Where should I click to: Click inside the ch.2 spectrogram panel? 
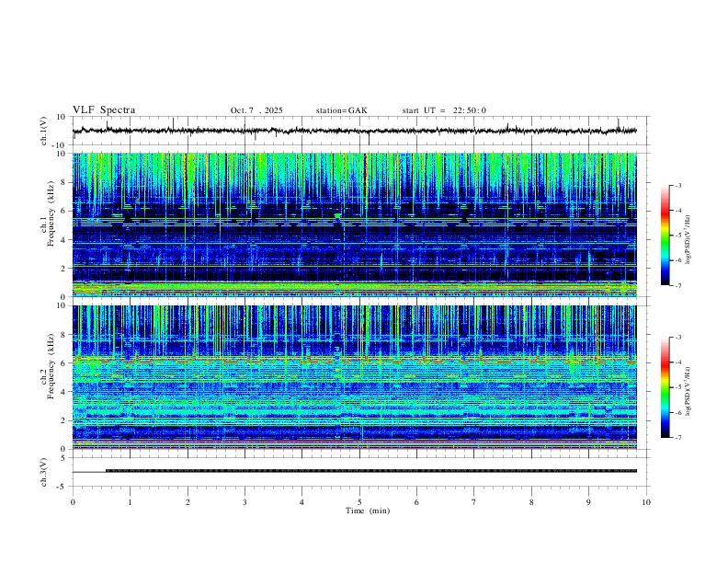(x=355, y=377)
